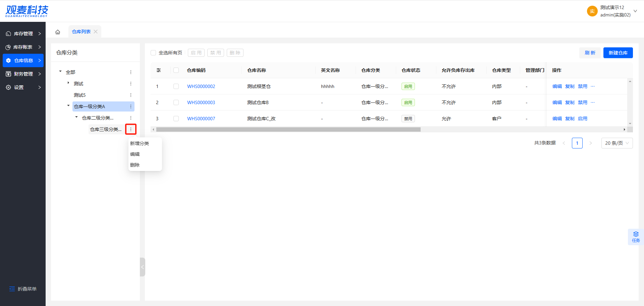Click the 折叠菜单 collapse sidebar icon

12,289
